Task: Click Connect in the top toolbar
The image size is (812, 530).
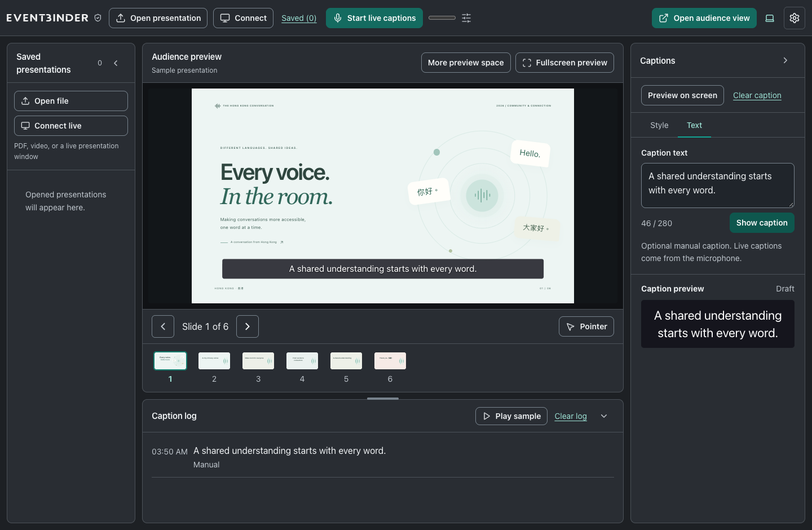Action: pyautogui.click(x=244, y=18)
